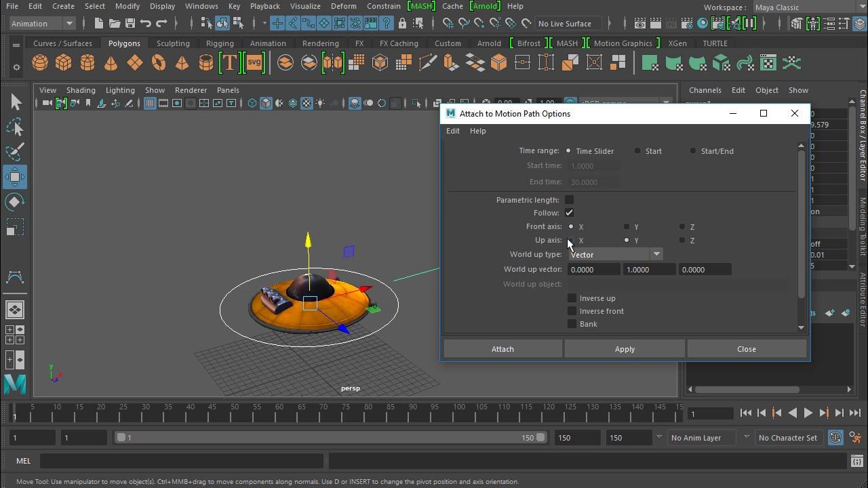Open the Constrain menu
This screenshot has width=868, height=488.
(x=383, y=6)
